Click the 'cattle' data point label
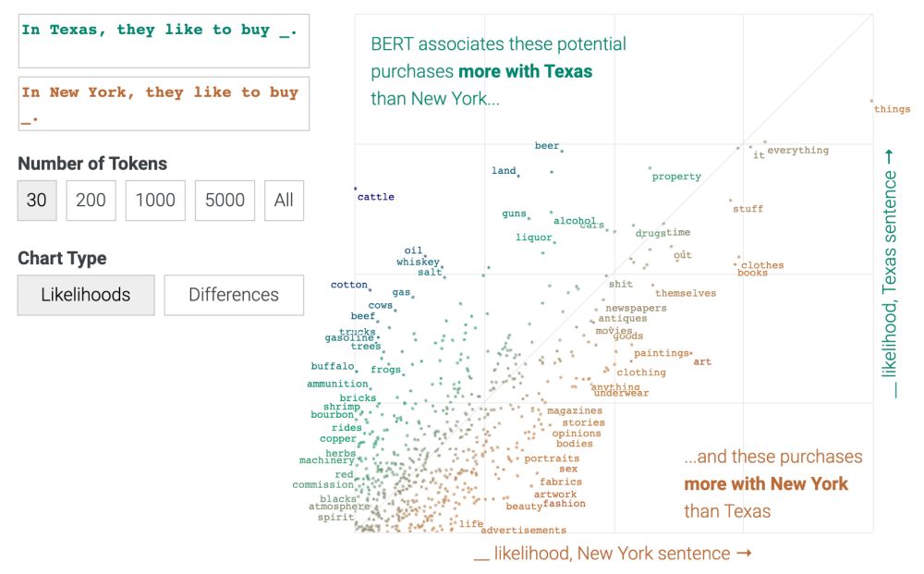 (375, 197)
